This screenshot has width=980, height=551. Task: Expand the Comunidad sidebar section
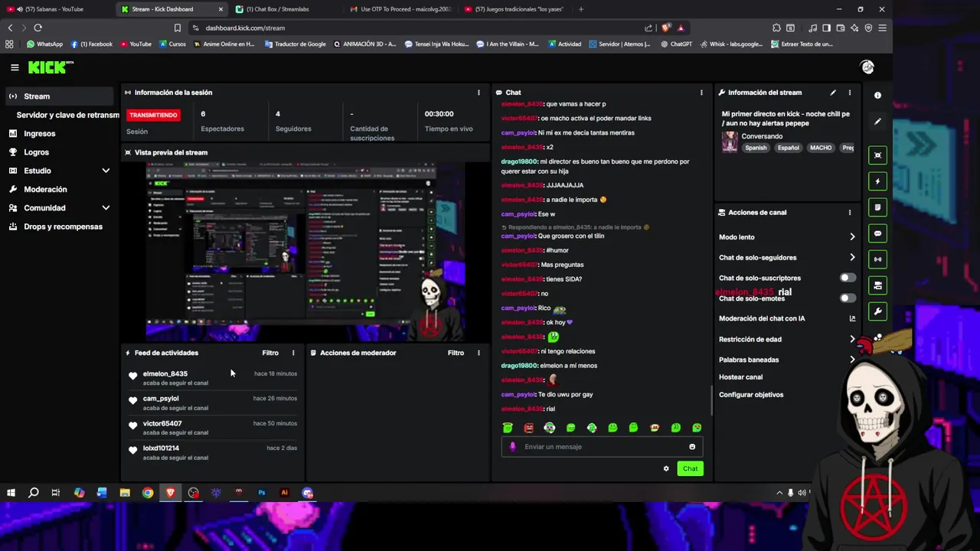tap(106, 208)
